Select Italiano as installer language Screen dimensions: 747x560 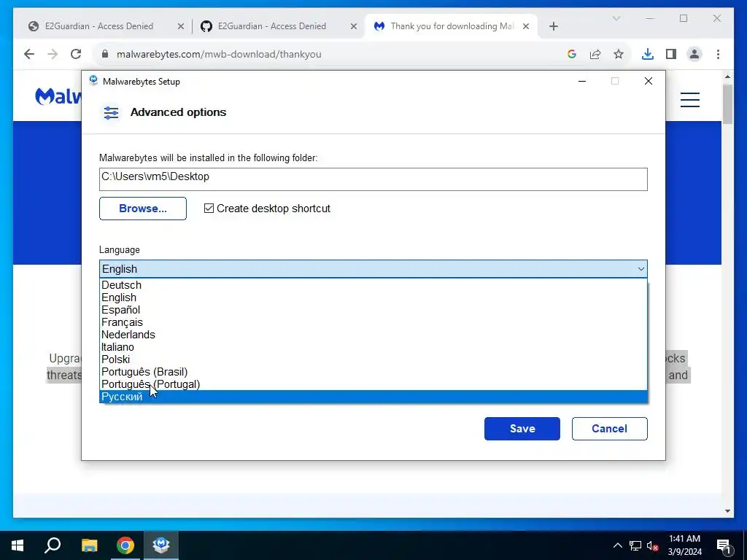[373, 346]
